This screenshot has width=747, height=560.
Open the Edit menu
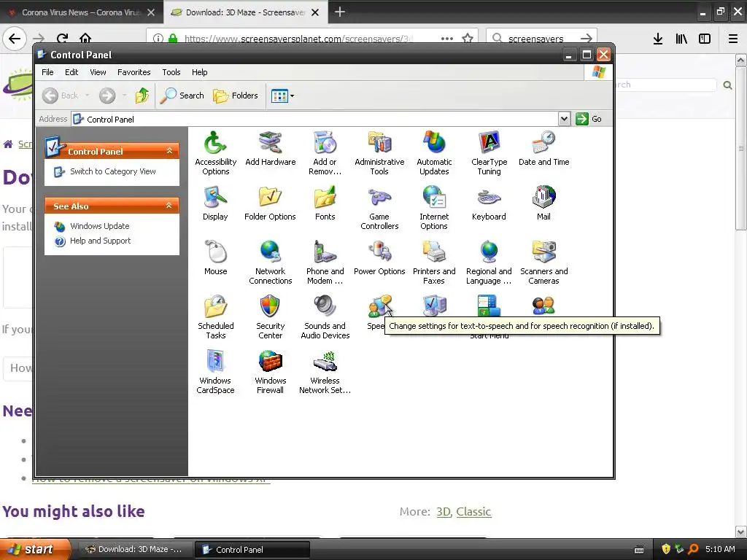pos(71,72)
